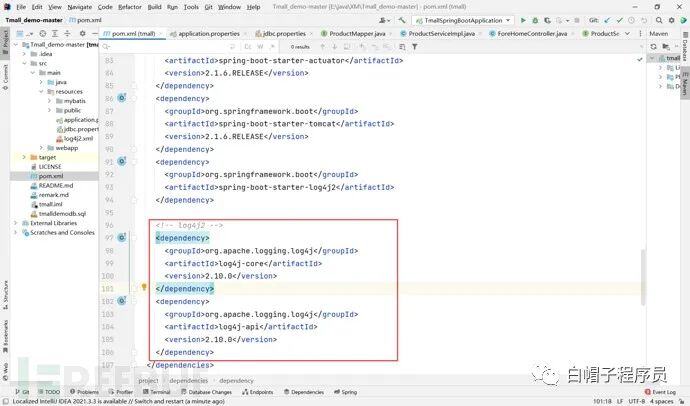The height and width of the screenshot is (406, 690).
Task: Open the Endpoints tool window
Action: click(x=258, y=392)
